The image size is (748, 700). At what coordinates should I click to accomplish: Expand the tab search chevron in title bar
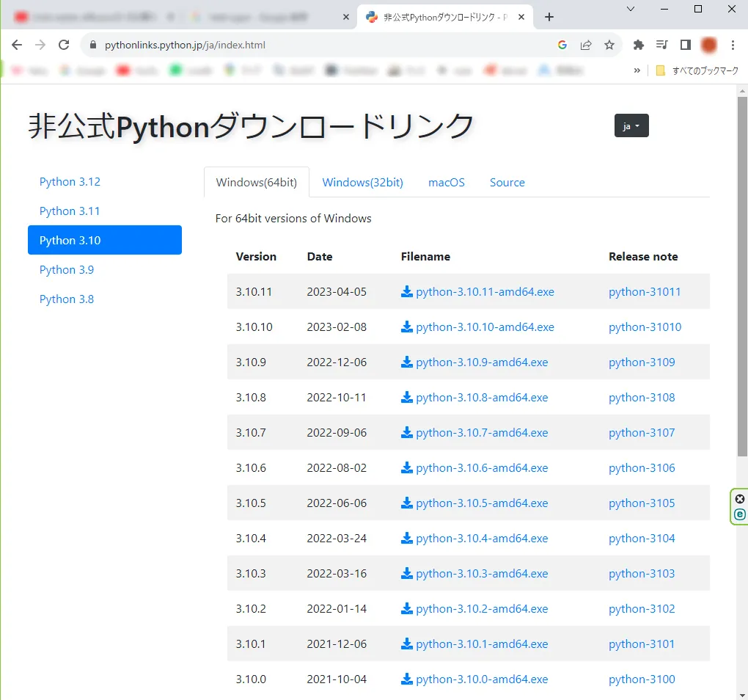(630, 9)
